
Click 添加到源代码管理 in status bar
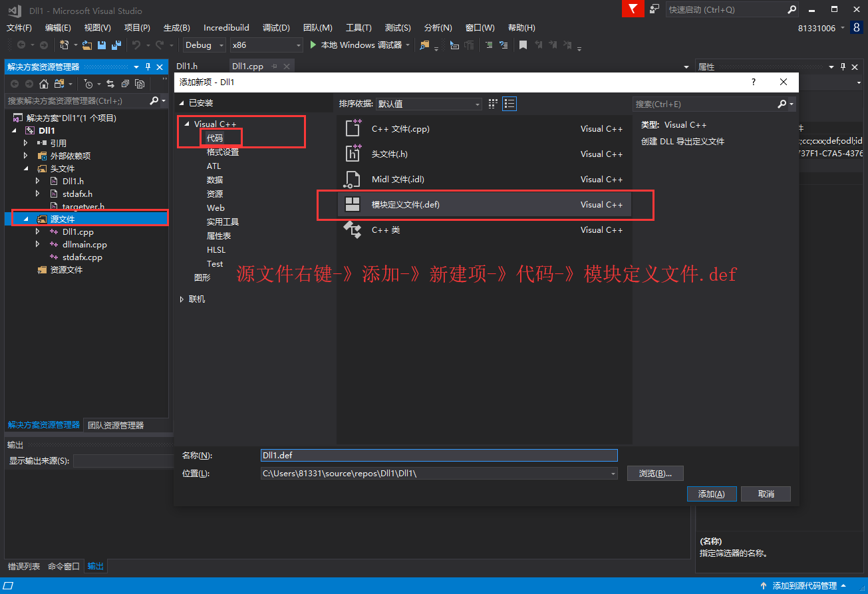804,586
